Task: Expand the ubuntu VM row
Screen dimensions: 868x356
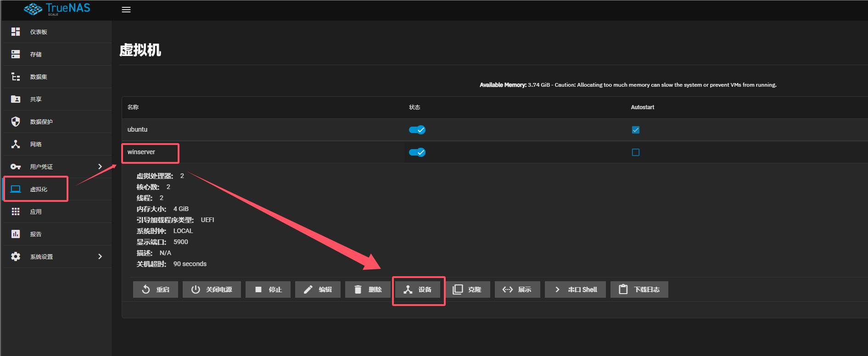Action: pyautogui.click(x=138, y=130)
